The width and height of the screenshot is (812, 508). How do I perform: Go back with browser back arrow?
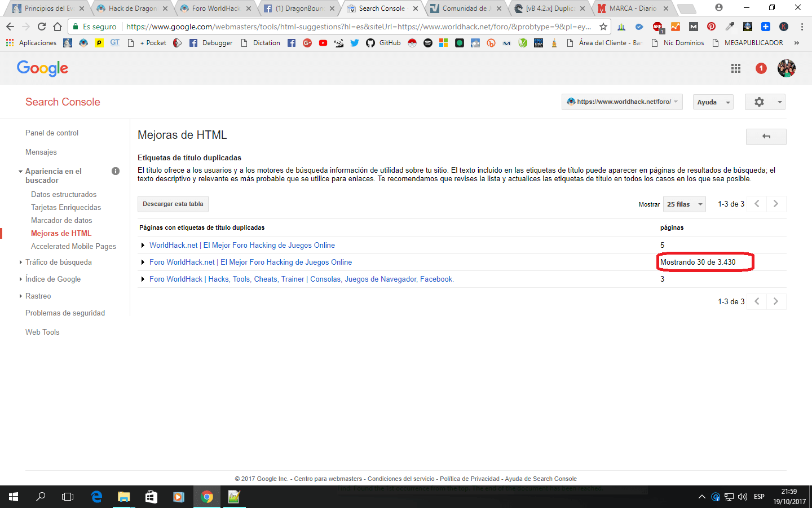tap(10, 27)
